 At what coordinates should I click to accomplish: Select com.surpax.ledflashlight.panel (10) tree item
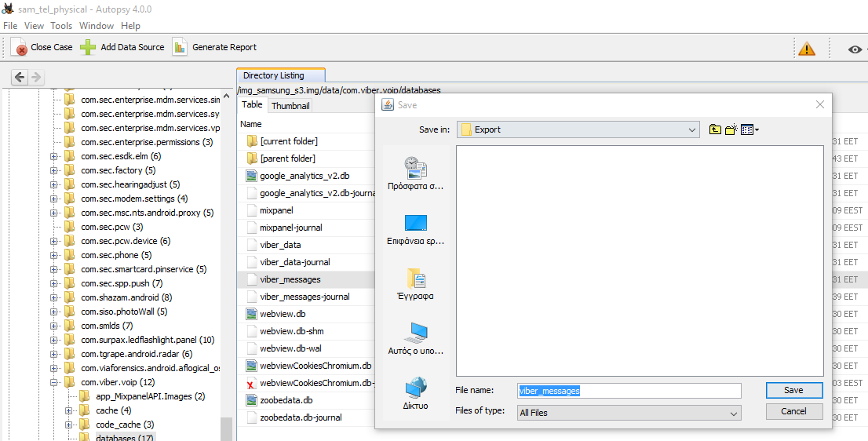coord(148,340)
